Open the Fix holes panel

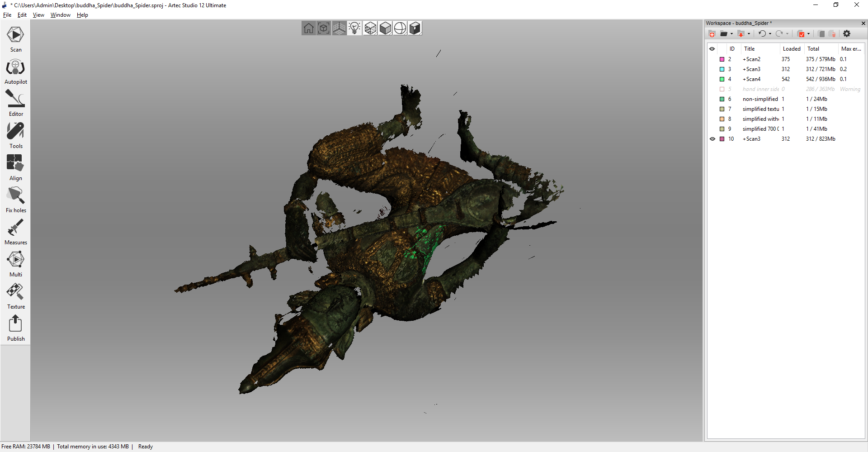15,200
